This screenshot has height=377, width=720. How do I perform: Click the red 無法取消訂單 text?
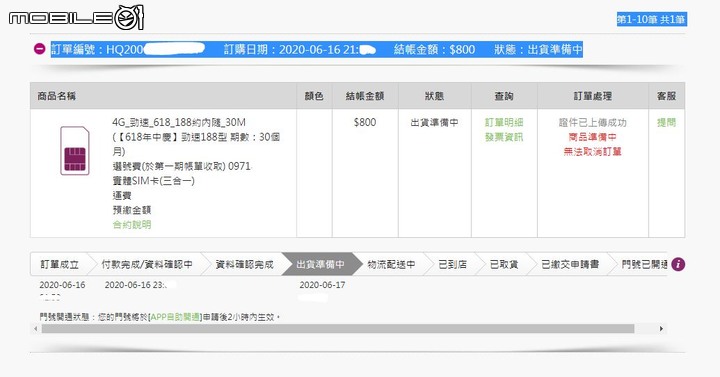[592, 152]
